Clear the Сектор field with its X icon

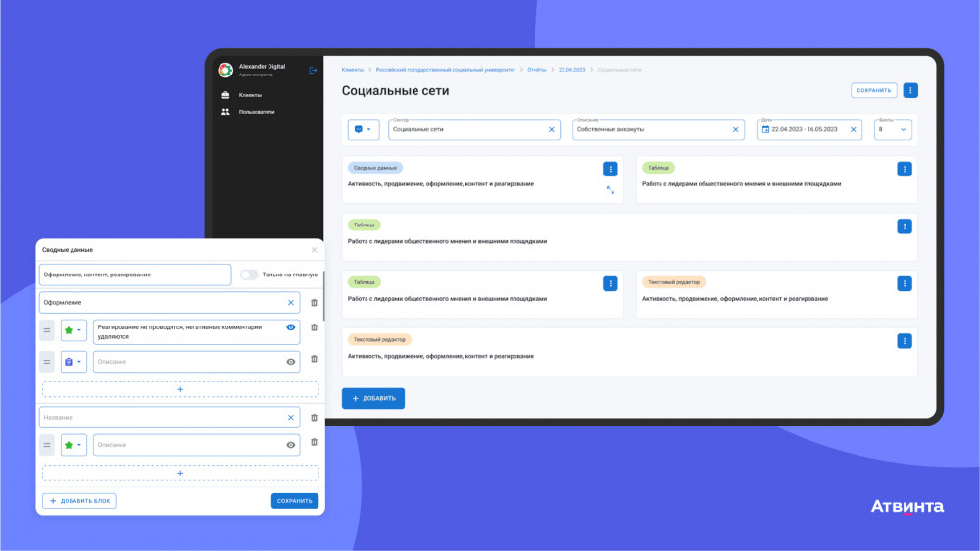[x=551, y=130]
